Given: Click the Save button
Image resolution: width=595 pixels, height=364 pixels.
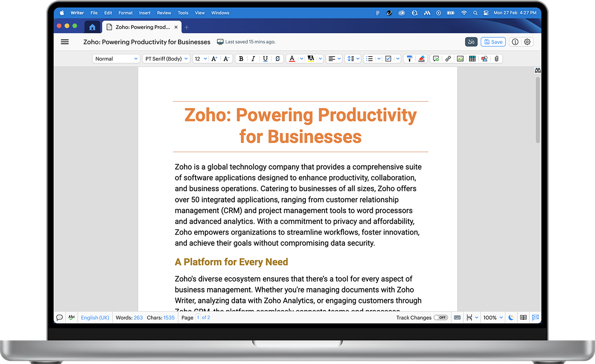Looking at the screenshot, I should 493,42.
